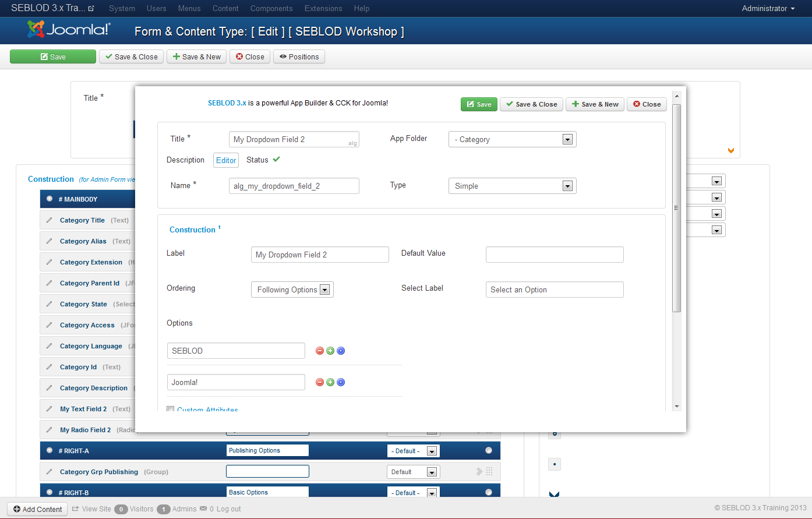
Task: Click the blue circle icon beside SEBLOD option
Action: tap(341, 351)
